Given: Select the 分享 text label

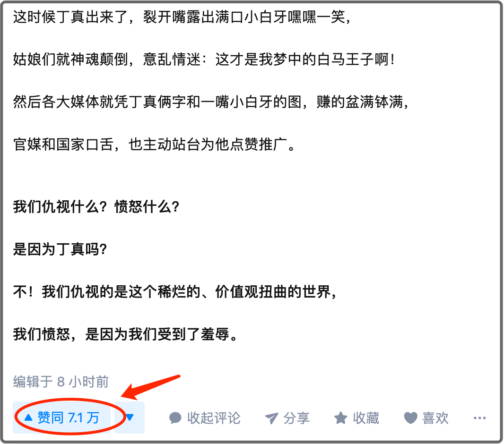Looking at the screenshot, I should pos(296,418).
